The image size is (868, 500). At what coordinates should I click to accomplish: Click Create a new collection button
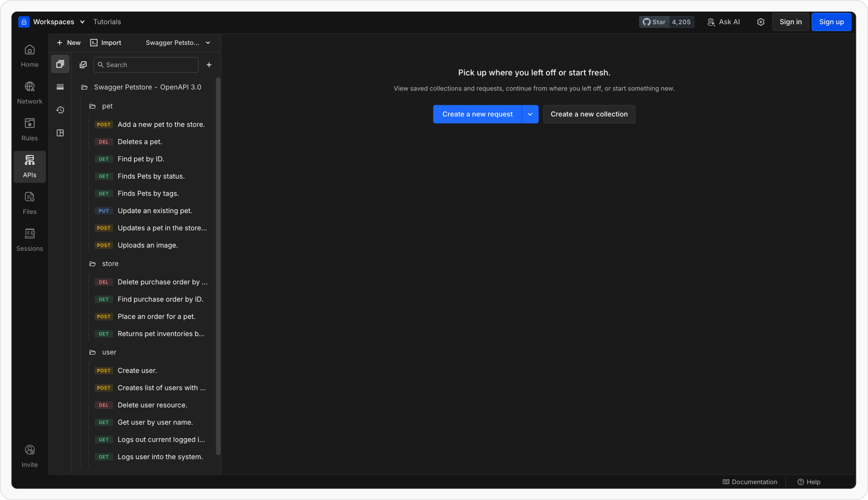[589, 114]
